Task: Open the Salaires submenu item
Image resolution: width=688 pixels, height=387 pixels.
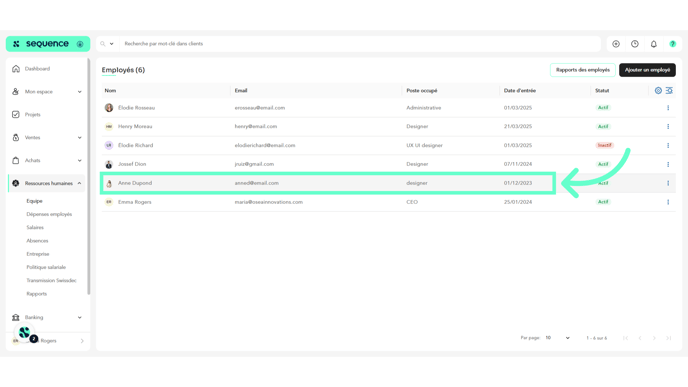Action: (35, 227)
